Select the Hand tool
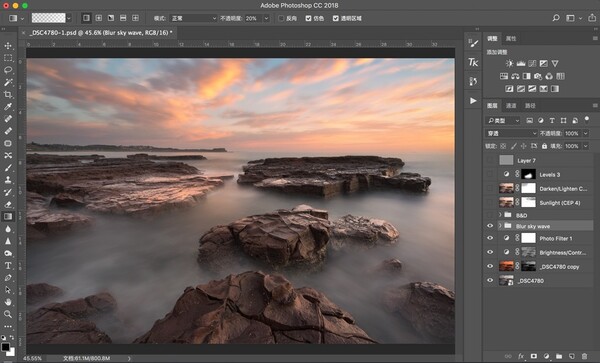 [8, 302]
